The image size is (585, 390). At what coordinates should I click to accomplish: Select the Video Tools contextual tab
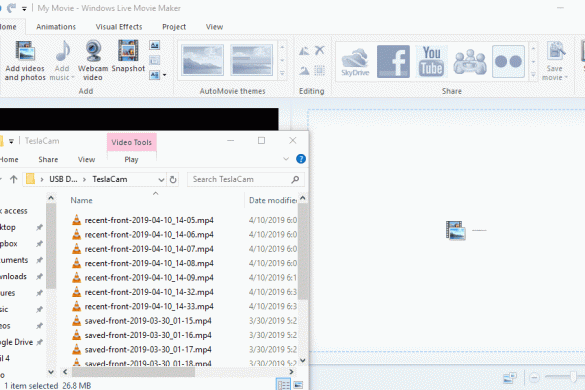click(131, 142)
